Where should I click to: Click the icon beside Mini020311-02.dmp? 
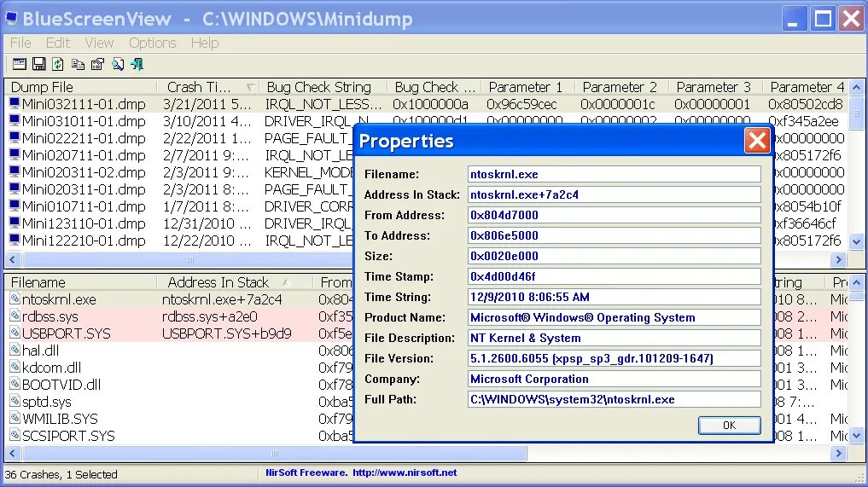click(15, 172)
